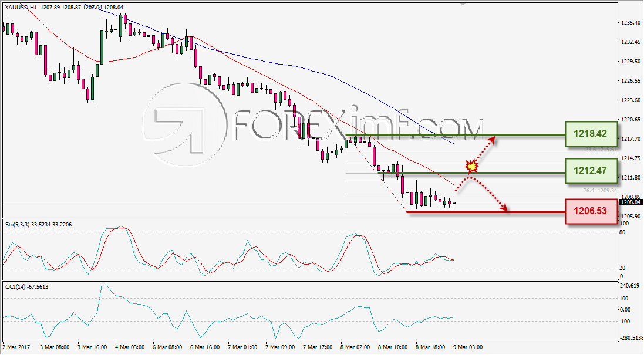The height and width of the screenshot is (355, 644).
Task: Click price axis value 1229.50
Action: (x=630, y=61)
